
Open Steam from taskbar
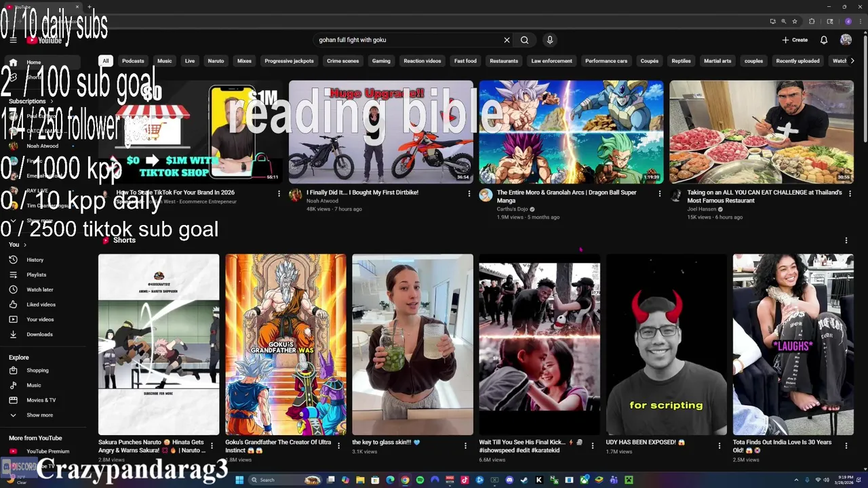(524, 480)
